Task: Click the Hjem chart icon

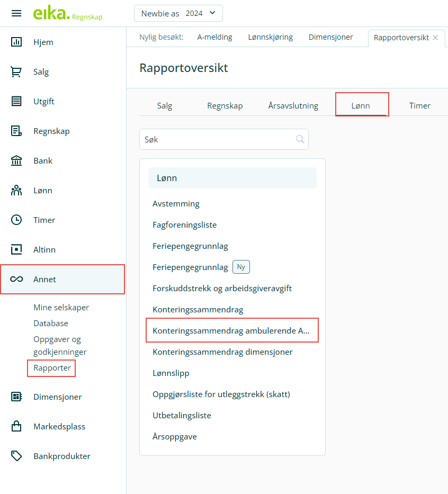Action: [x=16, y=42]
